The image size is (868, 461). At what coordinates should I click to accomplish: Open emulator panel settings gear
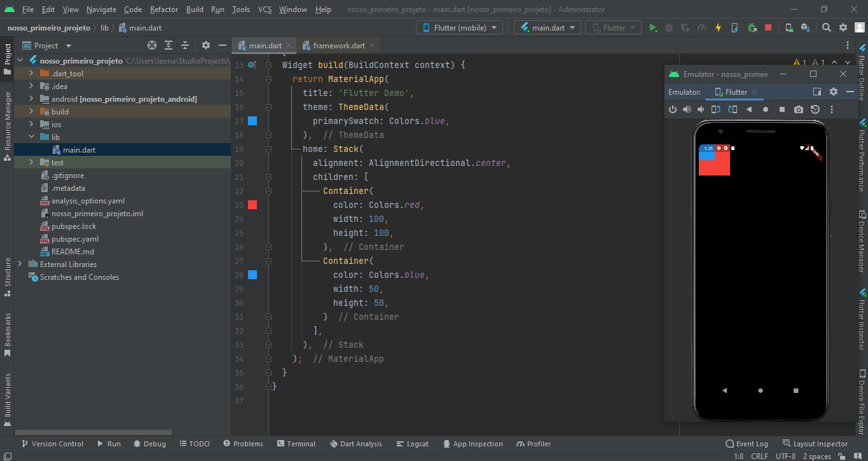point(834,92)
